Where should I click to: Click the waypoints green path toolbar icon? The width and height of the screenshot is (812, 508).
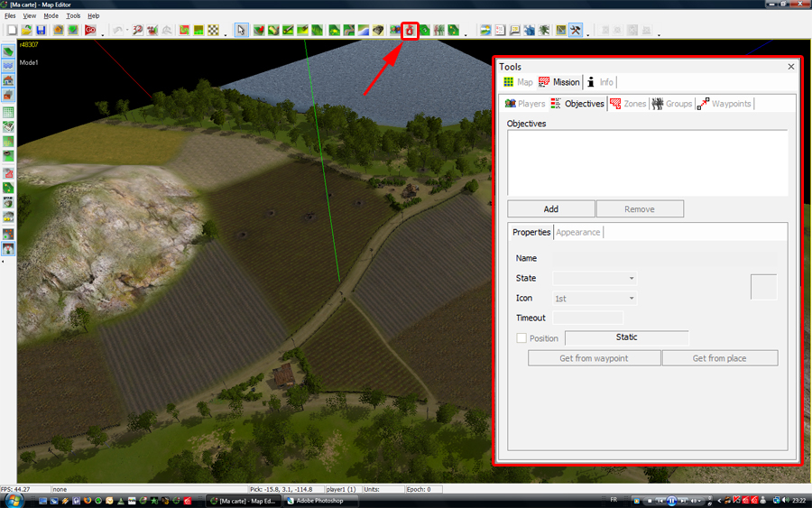coord(454,30)
